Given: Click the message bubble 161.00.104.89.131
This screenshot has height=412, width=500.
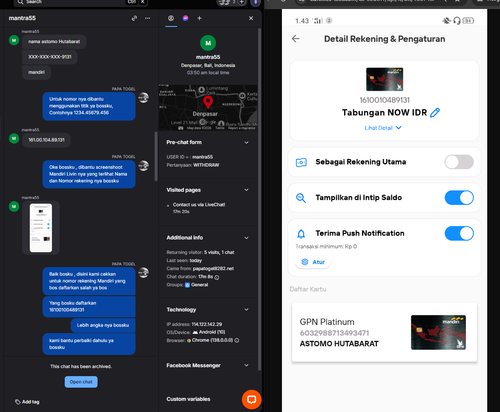Looking at the screenshot, I should pyautogui.click(x=46, y=140).
